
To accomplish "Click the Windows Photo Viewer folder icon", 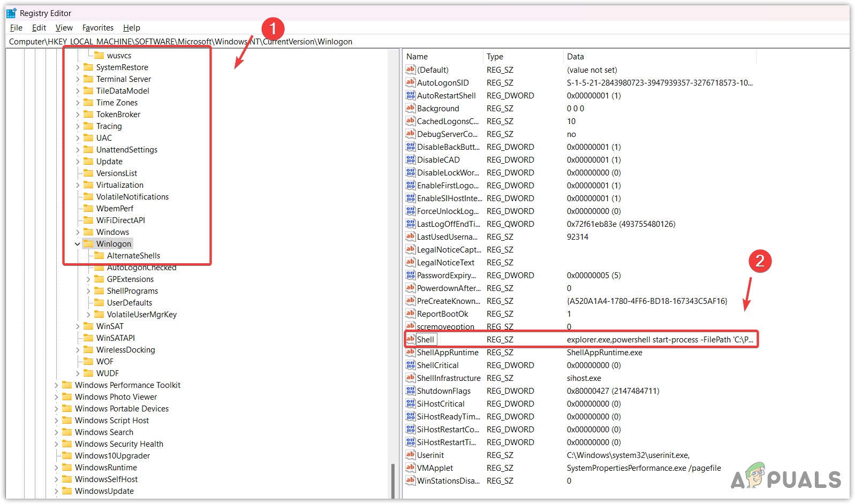I will [x=67, y=396].
